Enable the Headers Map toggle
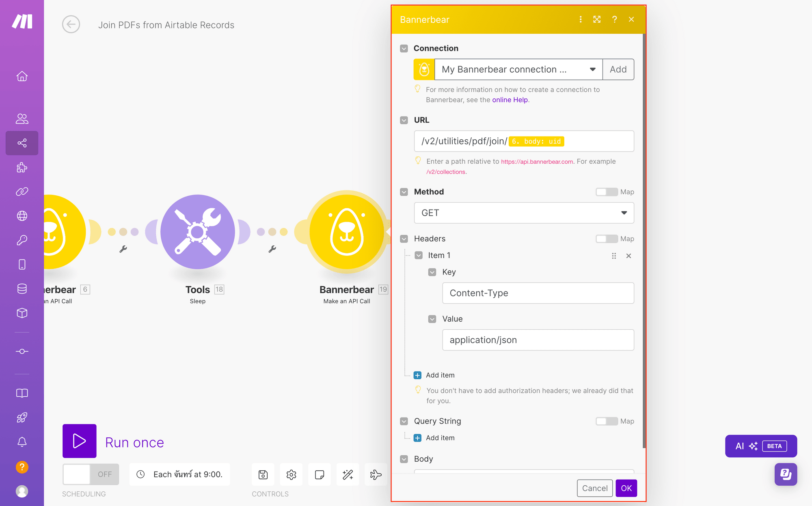The image size is (812, 506). (606, 239)
